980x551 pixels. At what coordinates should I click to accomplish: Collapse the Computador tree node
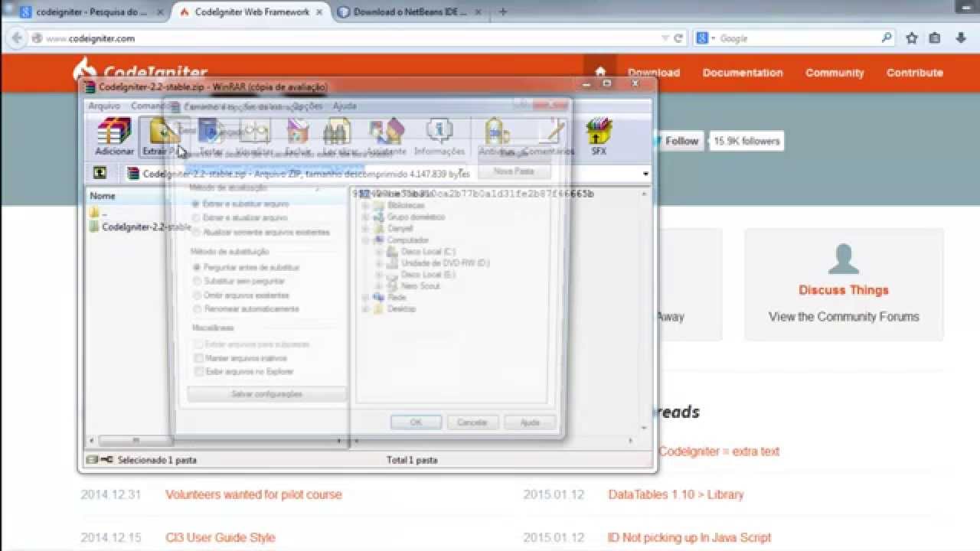click(x=365, y=240)
